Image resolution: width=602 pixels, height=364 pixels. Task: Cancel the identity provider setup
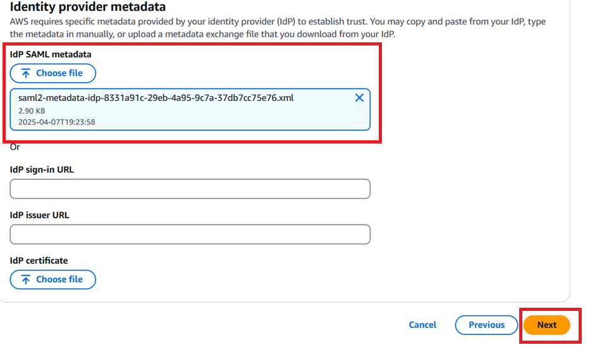click(x=422, y=324)
